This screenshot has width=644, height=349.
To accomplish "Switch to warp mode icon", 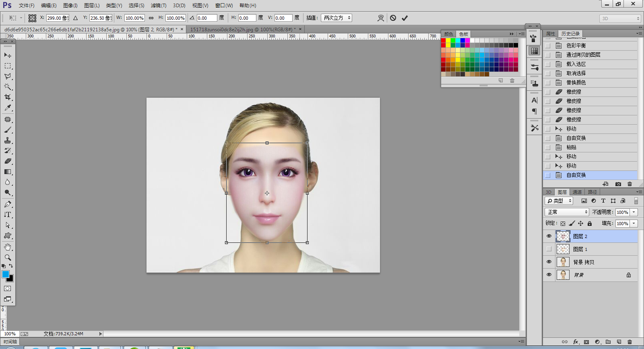I will (x=380, y=18).
